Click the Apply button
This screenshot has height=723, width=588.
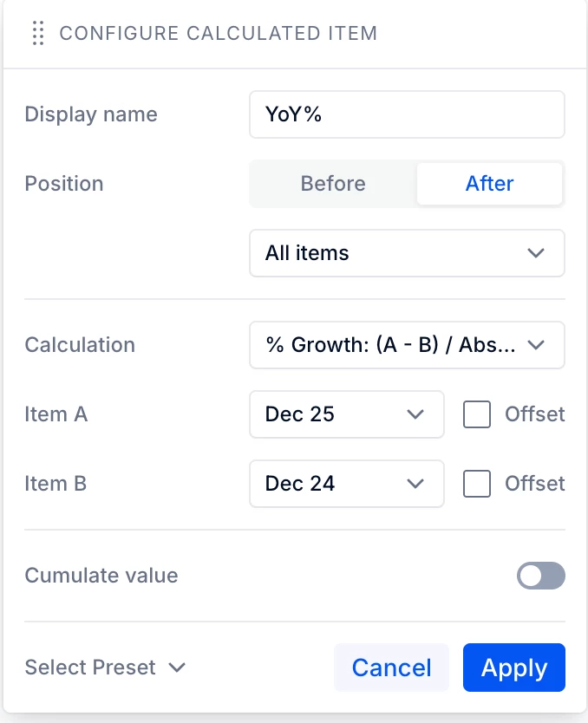514,668
